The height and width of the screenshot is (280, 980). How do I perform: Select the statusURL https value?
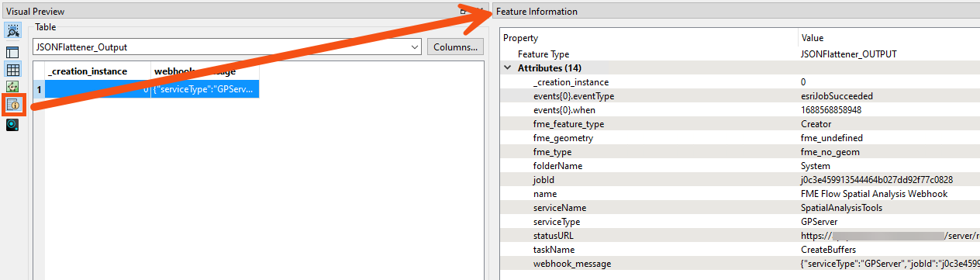click(x=890, y=235)
